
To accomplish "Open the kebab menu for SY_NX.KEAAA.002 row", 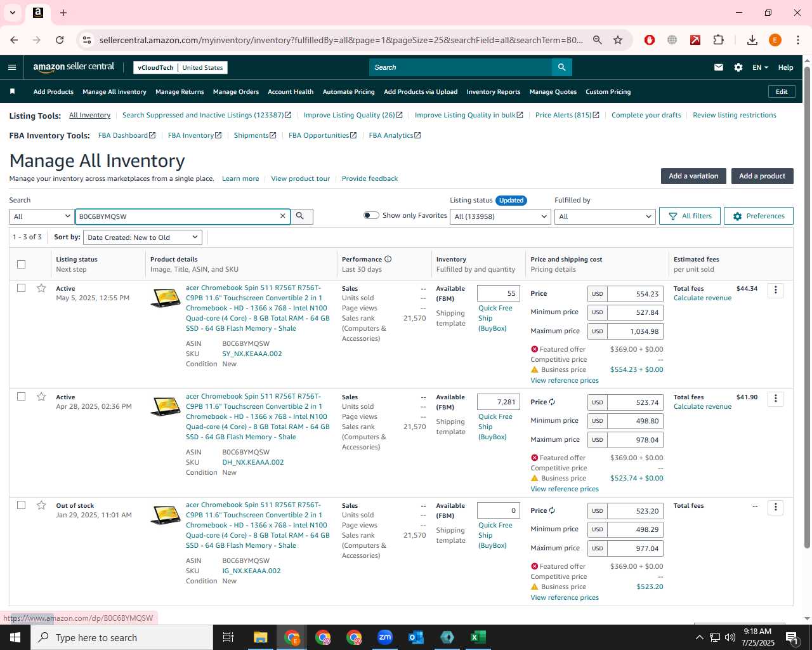I will (x=775, y=290).
